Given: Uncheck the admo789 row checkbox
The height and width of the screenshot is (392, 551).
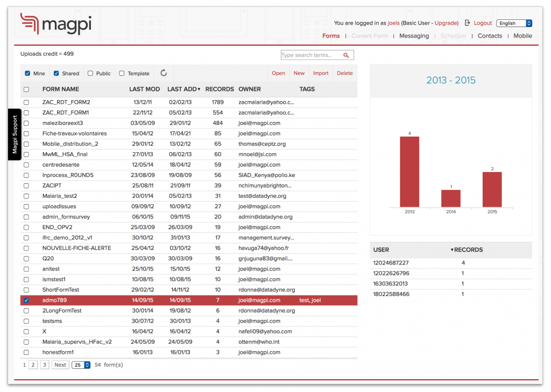Looking at the screenshot, I should coord(26,300).
